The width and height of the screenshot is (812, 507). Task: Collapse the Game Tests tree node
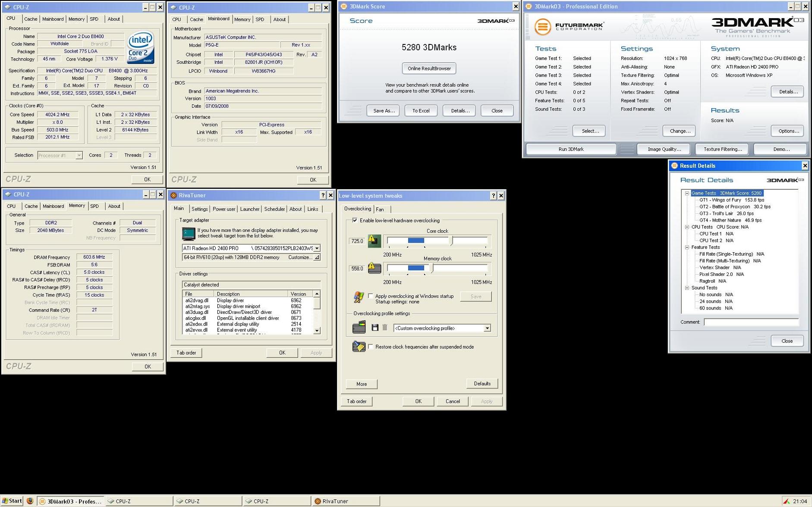[687, 193]
